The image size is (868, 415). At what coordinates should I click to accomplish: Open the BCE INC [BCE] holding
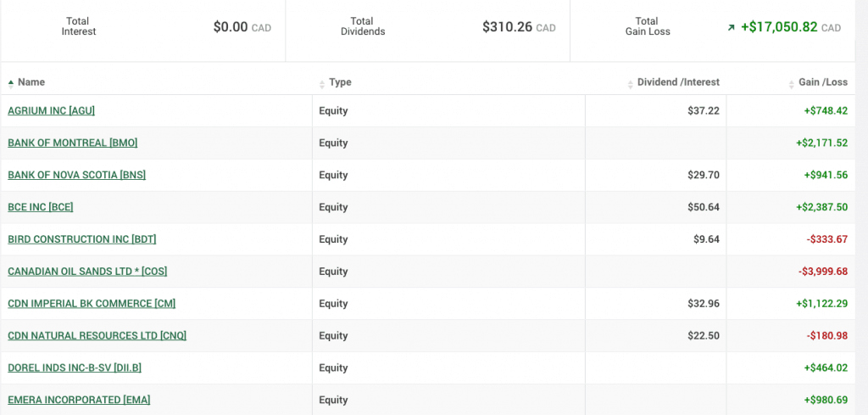[41, 207]
